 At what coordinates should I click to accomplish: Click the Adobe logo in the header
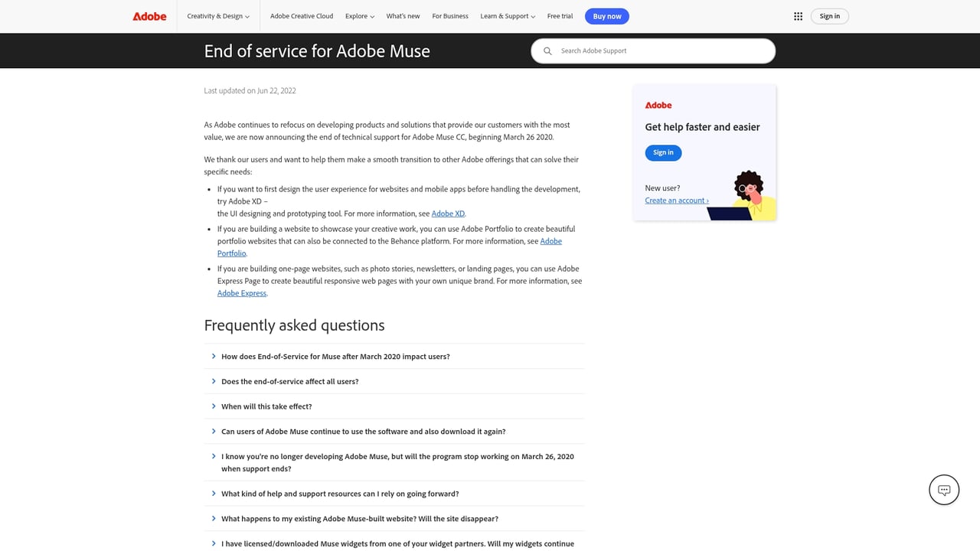click(149, 15)
